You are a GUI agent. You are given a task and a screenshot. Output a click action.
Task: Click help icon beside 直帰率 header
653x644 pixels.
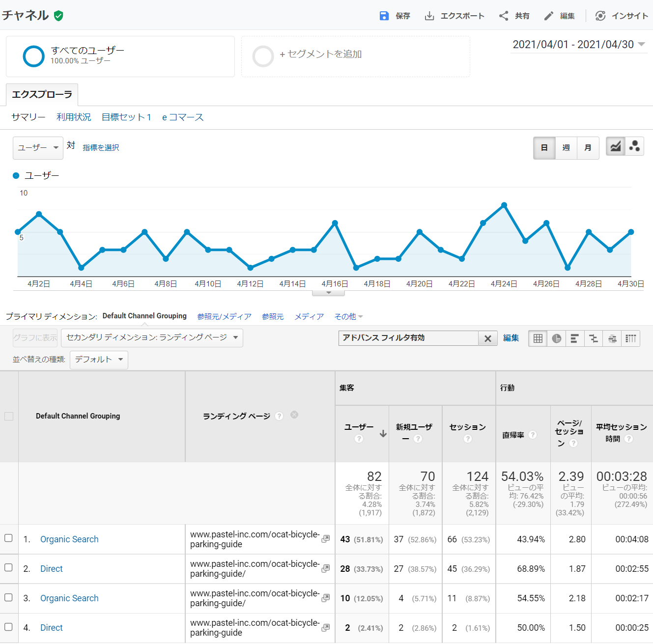[533, 435]
